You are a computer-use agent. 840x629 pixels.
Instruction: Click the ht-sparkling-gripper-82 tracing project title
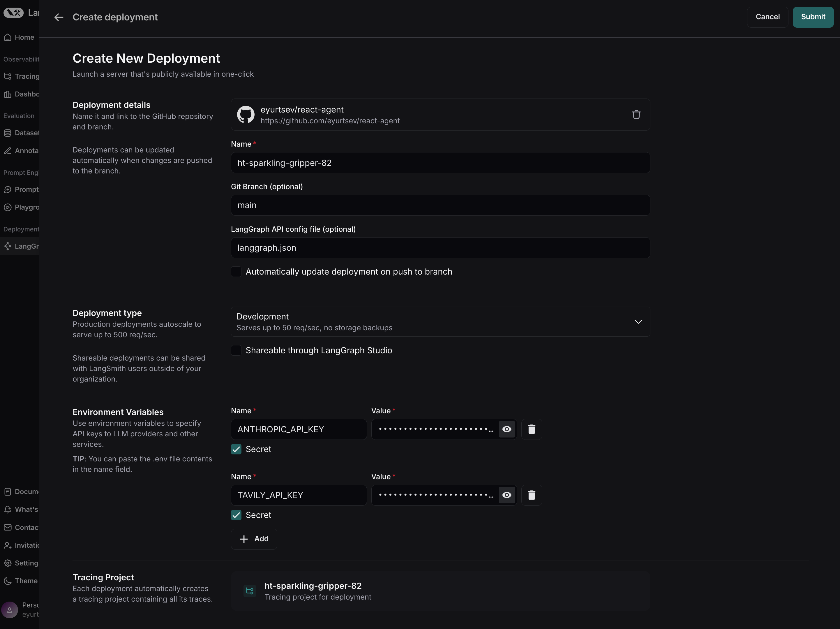click(313, 586)
